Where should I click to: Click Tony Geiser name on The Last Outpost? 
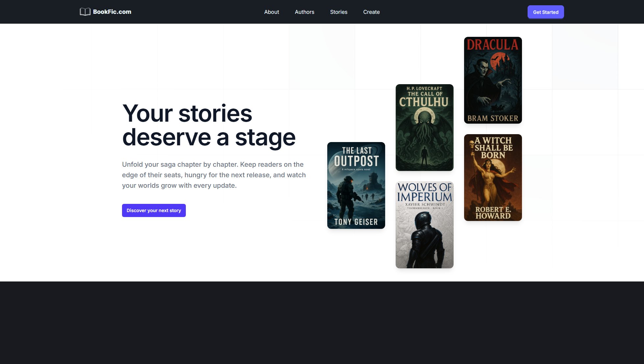(x=356, y=222)
